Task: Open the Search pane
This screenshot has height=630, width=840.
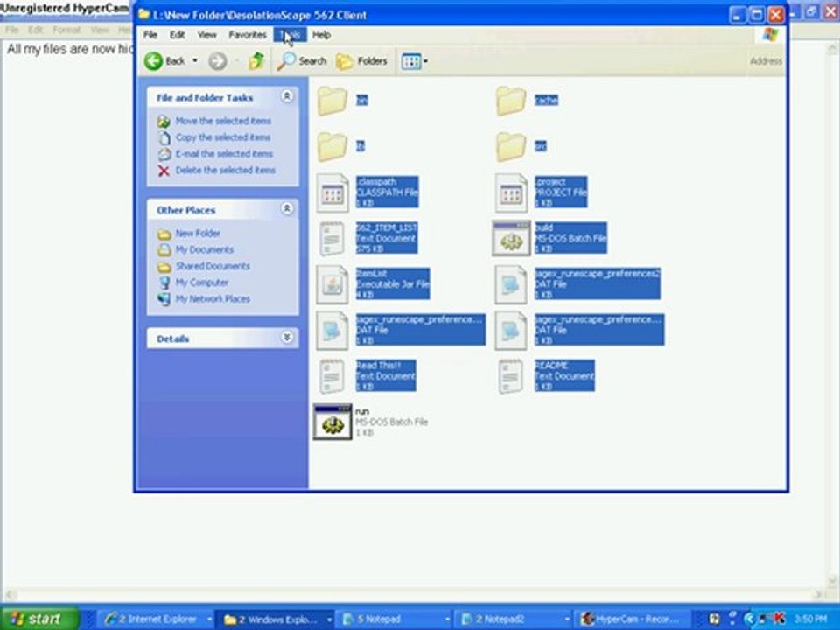Action: click(302, 61)
